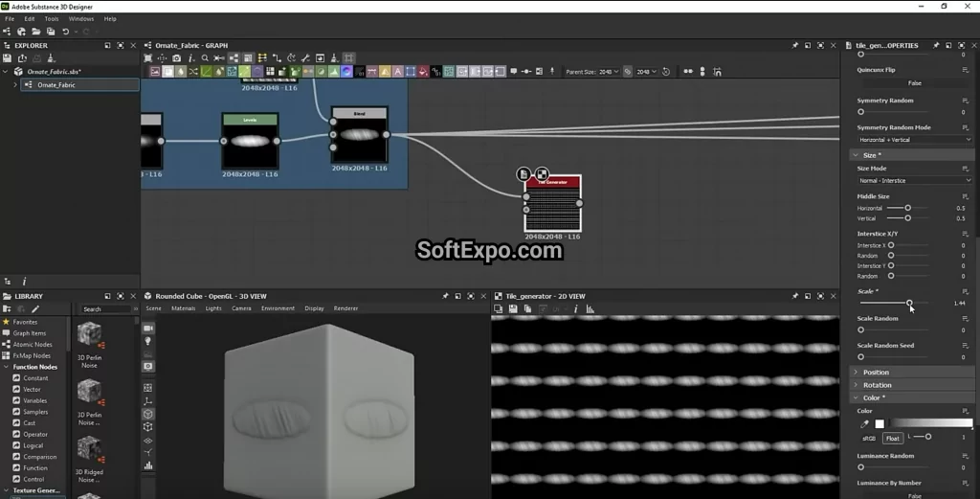Open the Help menu

click(x=110, y=19)
